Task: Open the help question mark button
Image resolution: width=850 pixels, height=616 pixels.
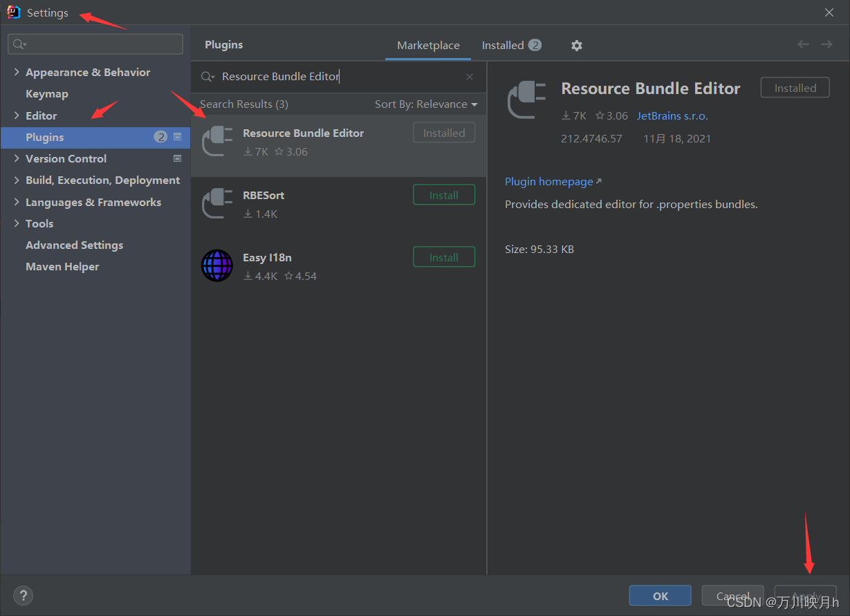Action: pyautogui.click(x=23, y=595)
